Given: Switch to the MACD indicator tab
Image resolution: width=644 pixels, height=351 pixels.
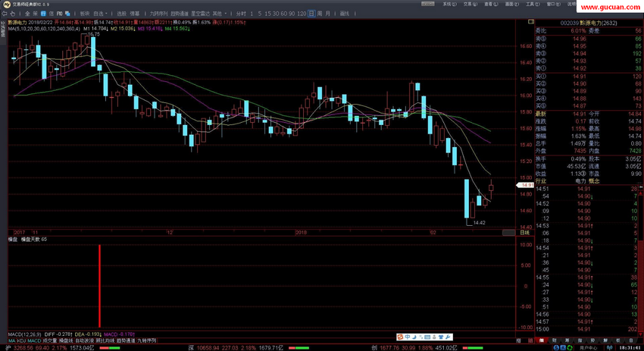Looking at the screenshot, I should (x=34, y=340).
